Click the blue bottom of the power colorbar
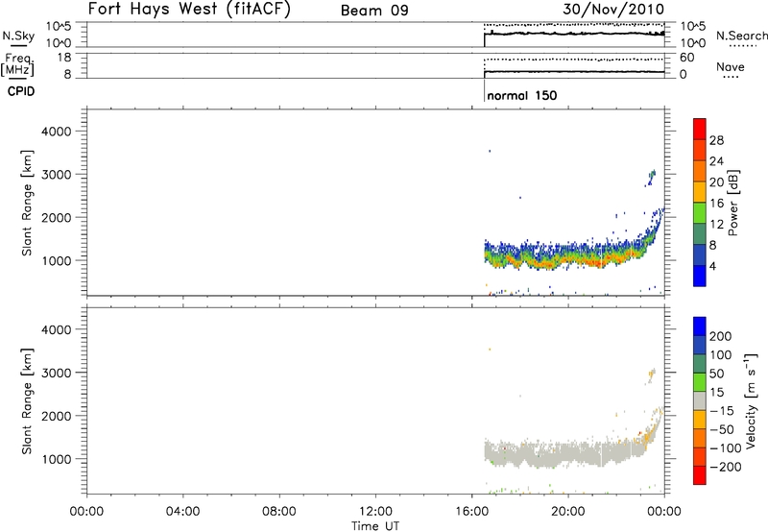Screen dimensions: 768x532 click(x=700, y=276)
